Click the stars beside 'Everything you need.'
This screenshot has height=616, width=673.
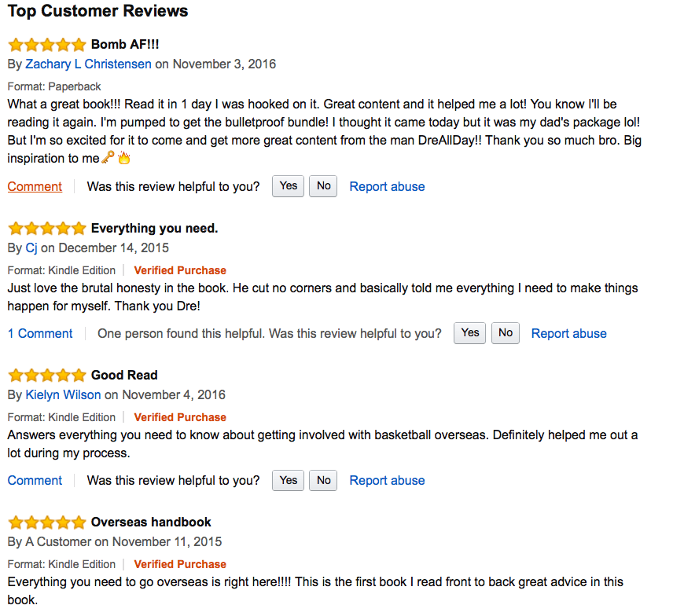(46, 229)
